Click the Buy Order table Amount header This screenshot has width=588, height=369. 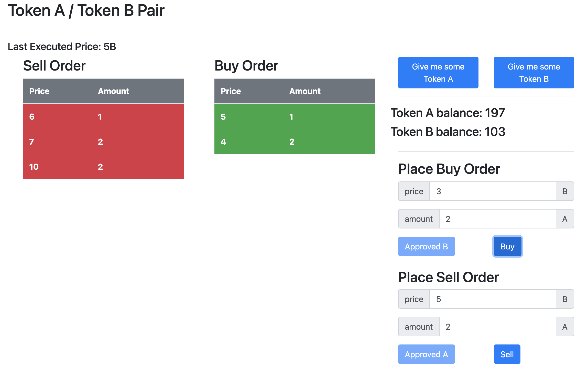point(305,91)
